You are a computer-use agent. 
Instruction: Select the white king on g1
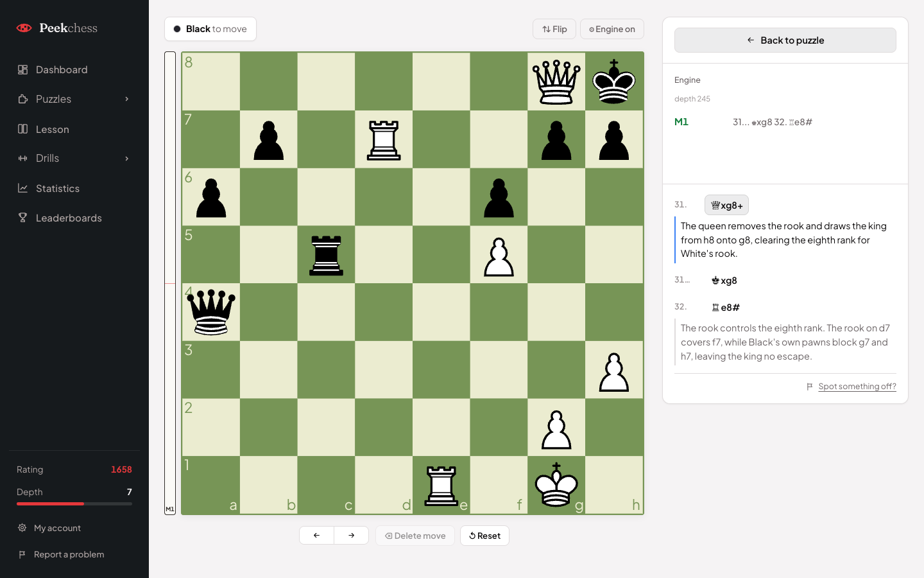coord(556,486)
